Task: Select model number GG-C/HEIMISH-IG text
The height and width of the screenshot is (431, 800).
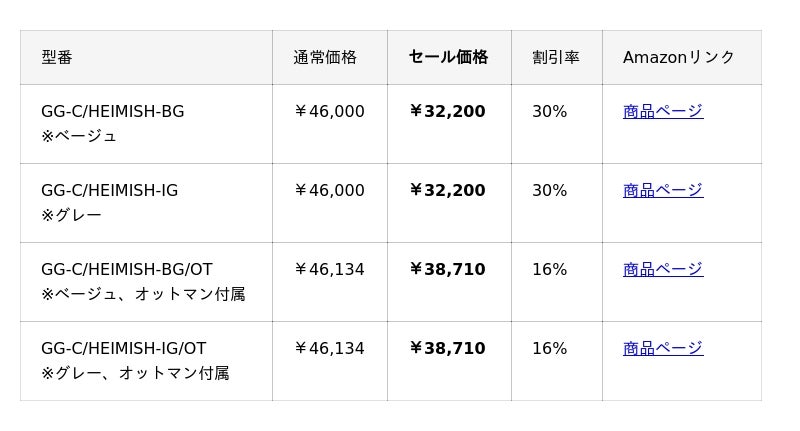Action: [109, 190]
